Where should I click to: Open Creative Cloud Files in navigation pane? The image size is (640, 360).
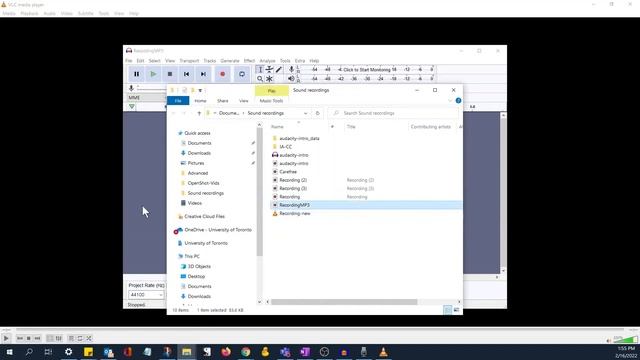click(x=204, y=216)
